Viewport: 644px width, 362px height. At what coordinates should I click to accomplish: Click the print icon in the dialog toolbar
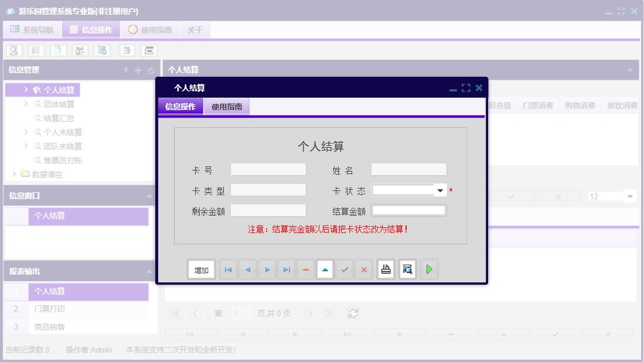coord(386,269)
